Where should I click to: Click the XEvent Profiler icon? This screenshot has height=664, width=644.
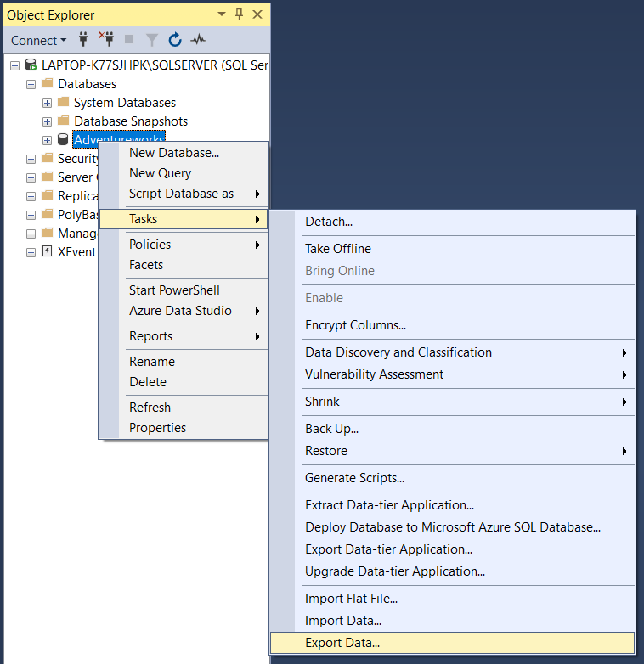(x=47, y=251)
